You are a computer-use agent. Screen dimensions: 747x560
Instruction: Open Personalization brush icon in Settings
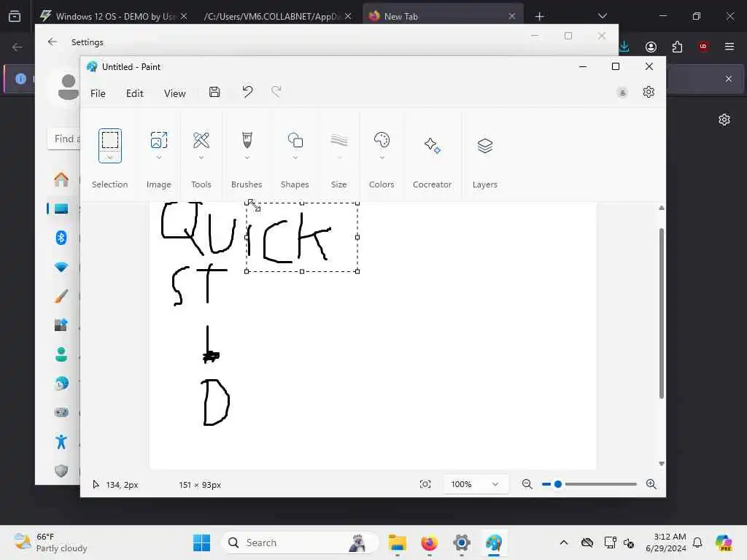point(61,296)
